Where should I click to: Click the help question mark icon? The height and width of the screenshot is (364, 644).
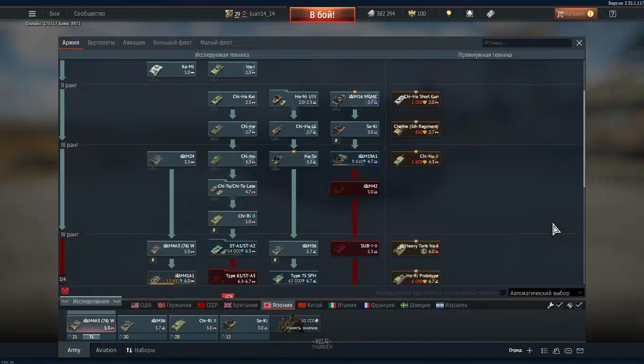click(x=613, y=14)
